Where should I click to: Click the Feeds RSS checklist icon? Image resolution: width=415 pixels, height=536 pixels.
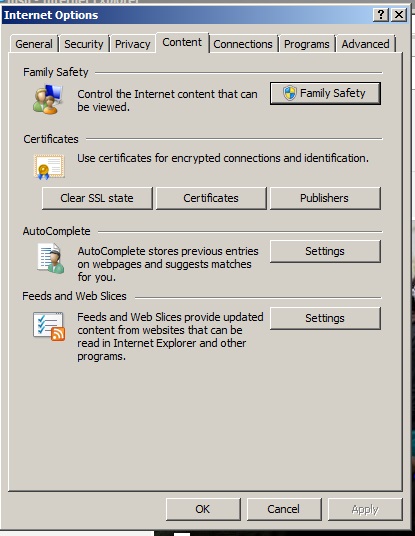tap(49, 326)
